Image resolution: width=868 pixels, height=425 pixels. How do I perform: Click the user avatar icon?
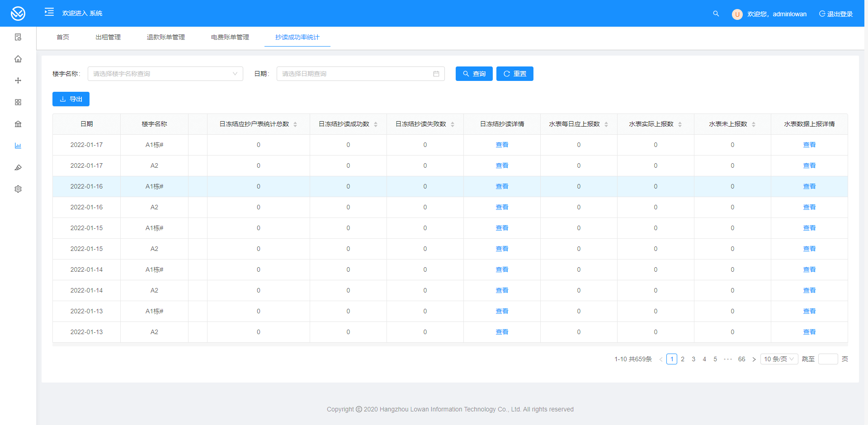coord(737,14)
